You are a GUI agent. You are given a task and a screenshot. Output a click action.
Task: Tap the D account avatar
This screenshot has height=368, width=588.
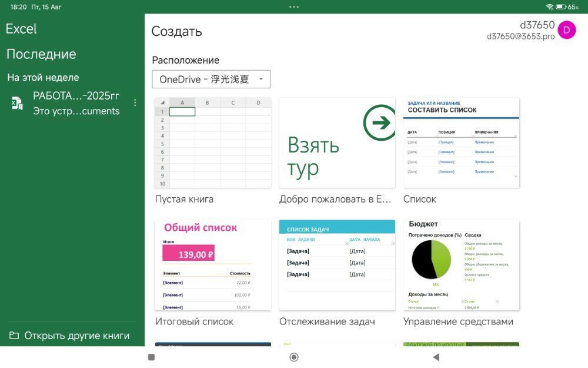pyautogui.click(x=567, y=29)
